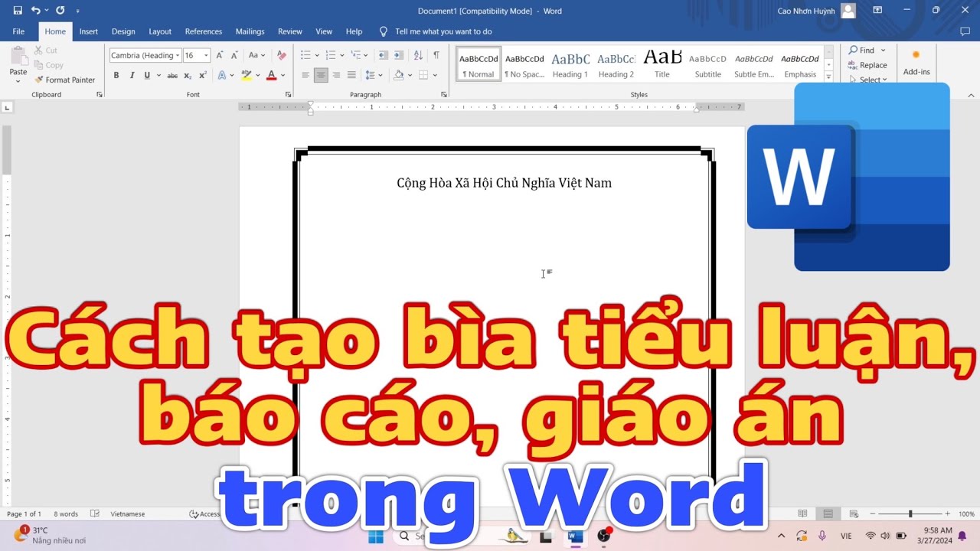Click the Save icon in title bar
Image resolution: width=980 pixels, height=551 pixels.
pos(18,11)
